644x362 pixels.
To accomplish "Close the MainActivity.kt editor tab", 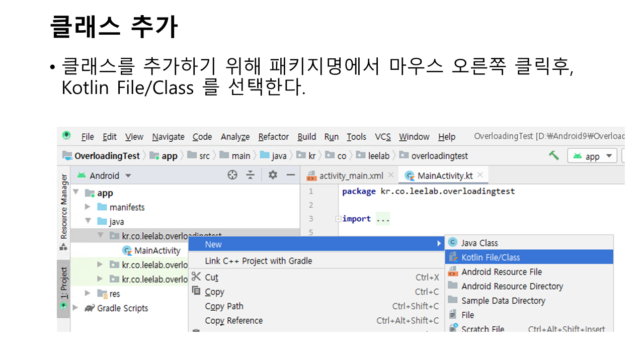I will click(x=480, y=175).
